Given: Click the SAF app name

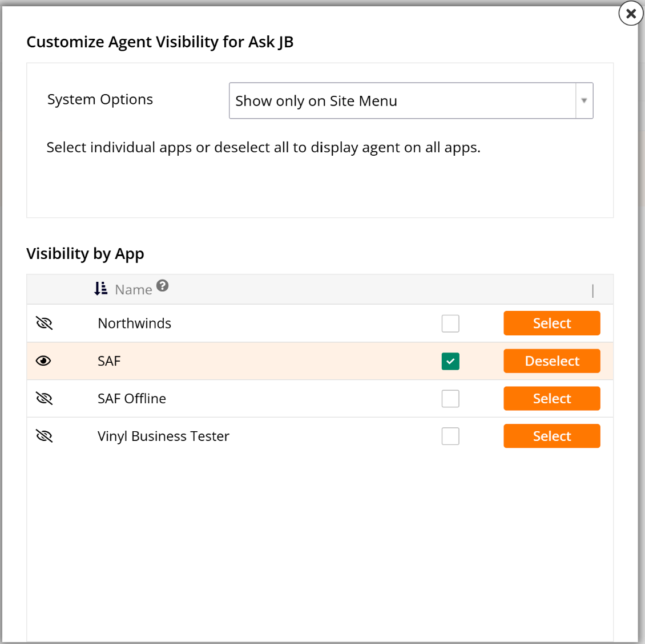Looking at the screenshot, I should [x=109, y=361].
